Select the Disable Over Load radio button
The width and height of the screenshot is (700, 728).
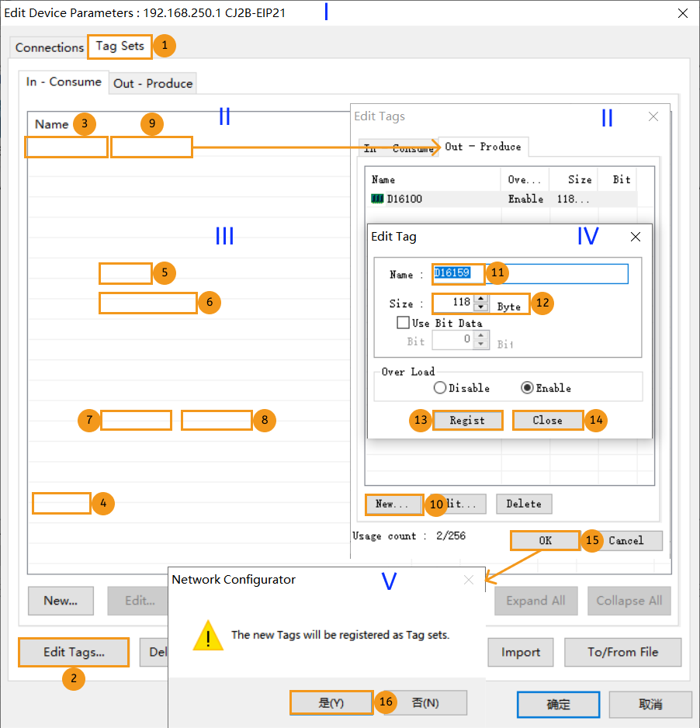click(x=440, y=388)
